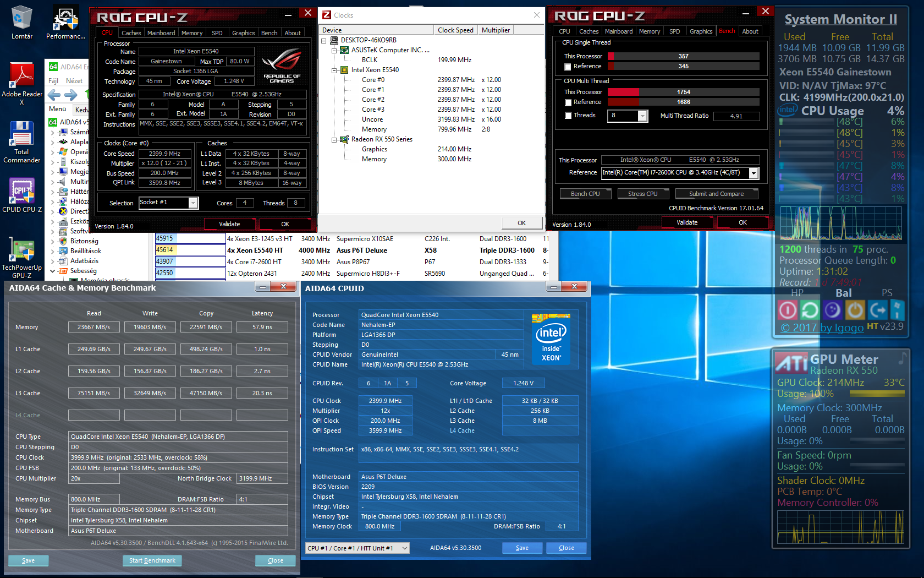Screen dimensions: 924x578
Task: Click the Stress CPU button
Action: (642, 194)
